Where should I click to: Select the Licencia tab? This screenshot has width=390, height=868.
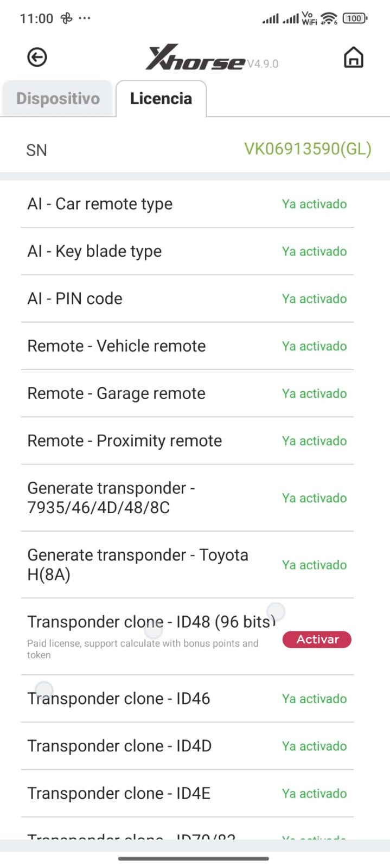pos(161,99)
